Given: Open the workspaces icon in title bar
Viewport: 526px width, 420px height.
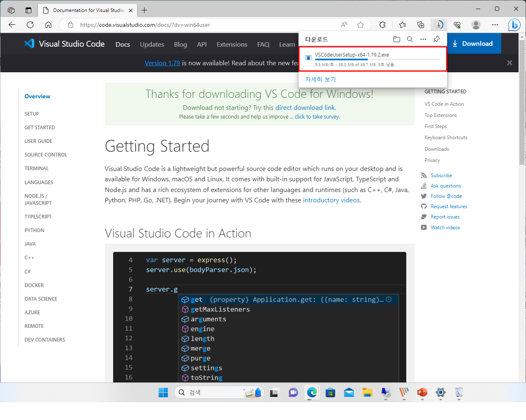Looking at the screenshot, I should click(x=11, y=10).
